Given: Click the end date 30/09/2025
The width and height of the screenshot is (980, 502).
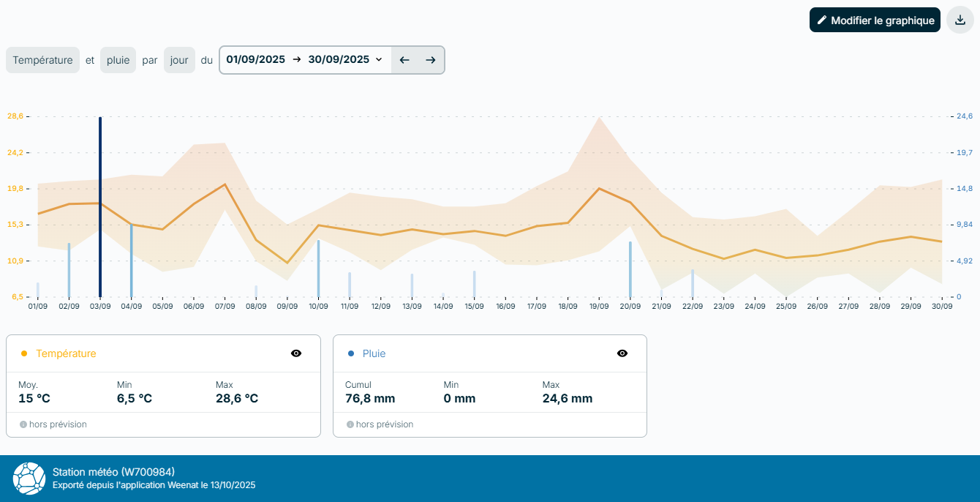Looking at the screenshot, I should [x=339, y=60].
